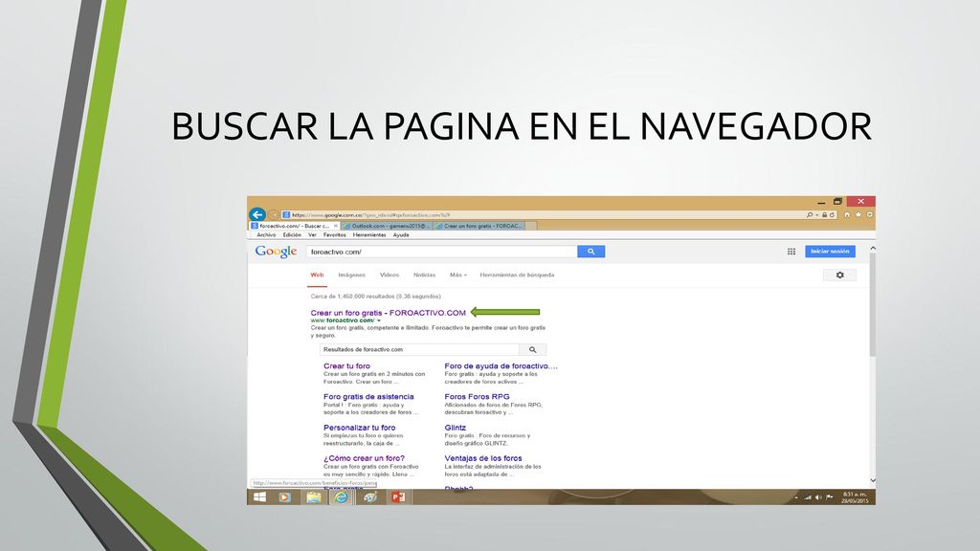Show hidden system tray icons
980x551 pixels.
[x=796, y=497]
